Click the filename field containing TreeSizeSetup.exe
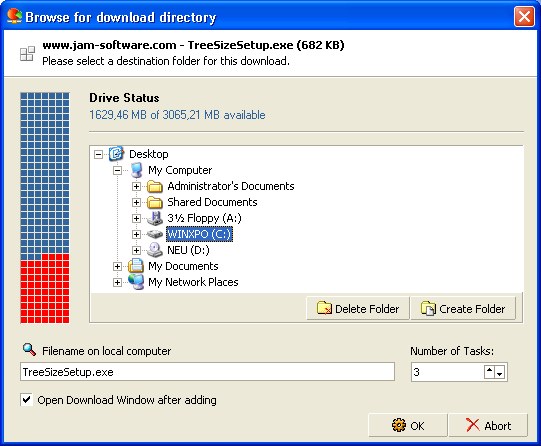 point(207,372)
